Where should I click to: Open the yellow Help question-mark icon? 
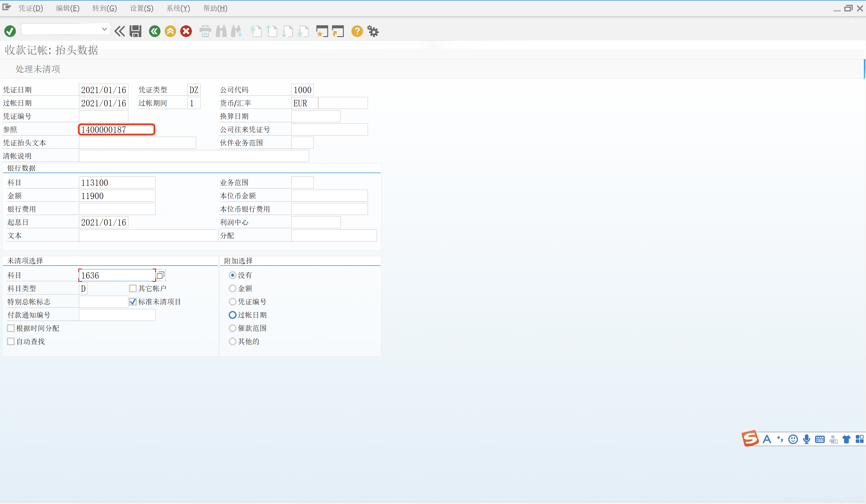[357, 31]
